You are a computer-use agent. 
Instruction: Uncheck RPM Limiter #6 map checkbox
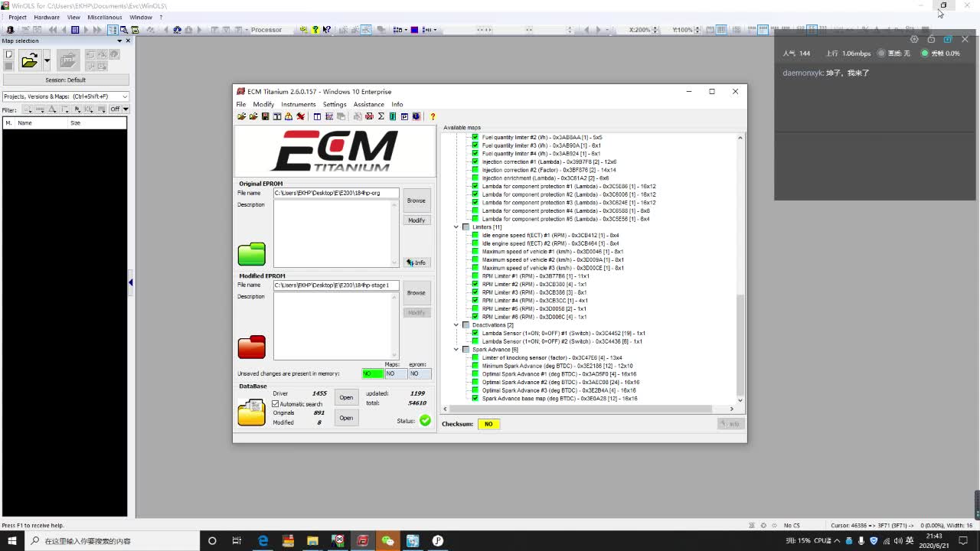click(475, 317)
